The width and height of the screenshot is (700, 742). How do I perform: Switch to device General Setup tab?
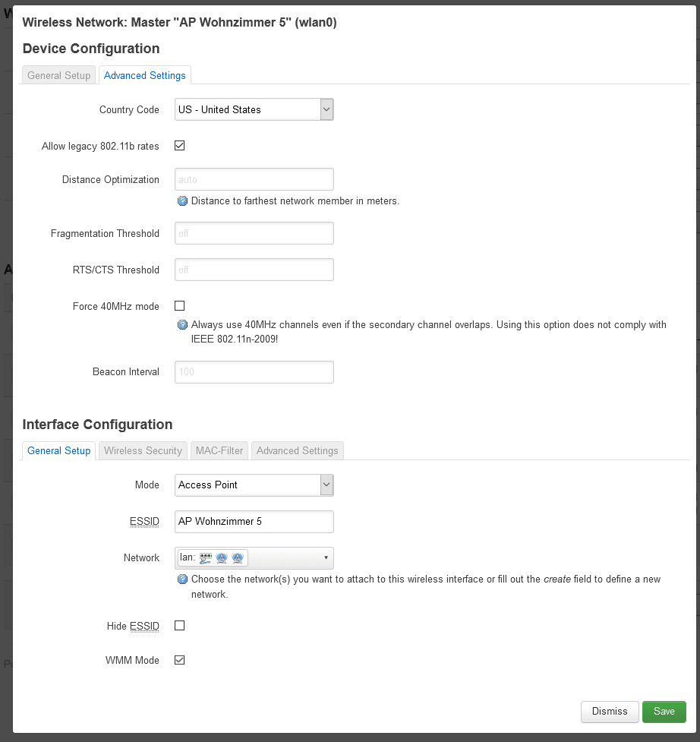click(x=59, y=75)
